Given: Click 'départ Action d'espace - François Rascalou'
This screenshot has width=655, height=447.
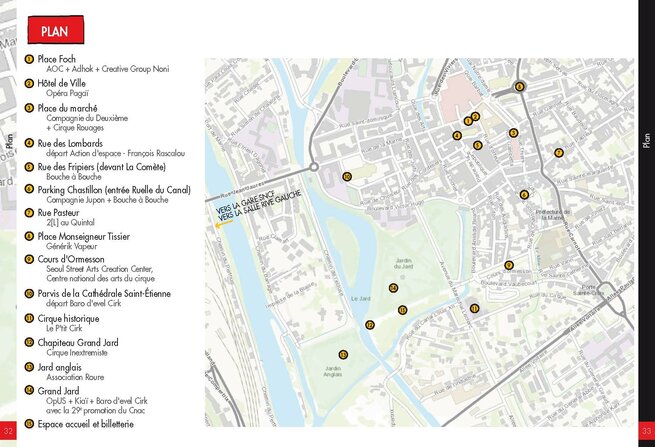Looking at the screenshot, I should 115,153.
